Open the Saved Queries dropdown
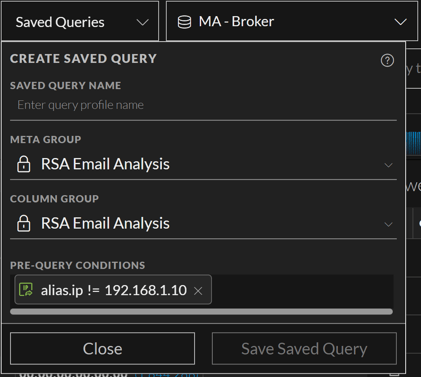Screen dimensions: 421x377 [x=80, y=21]
